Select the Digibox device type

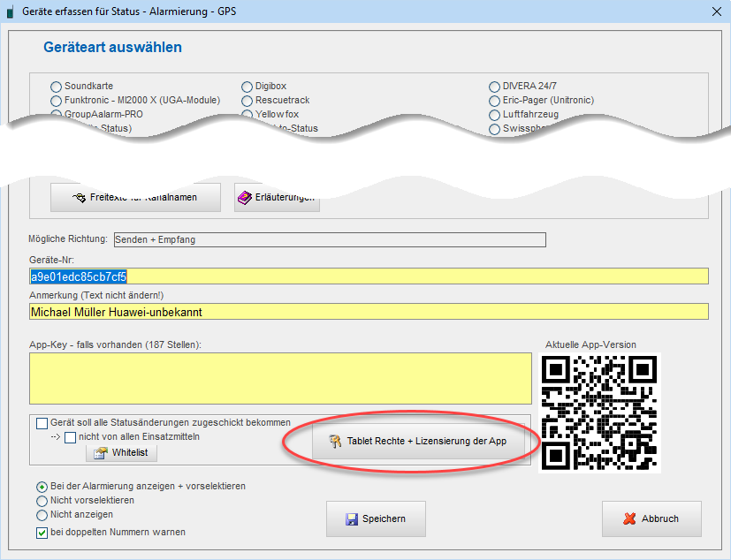[x=247, y=87]
